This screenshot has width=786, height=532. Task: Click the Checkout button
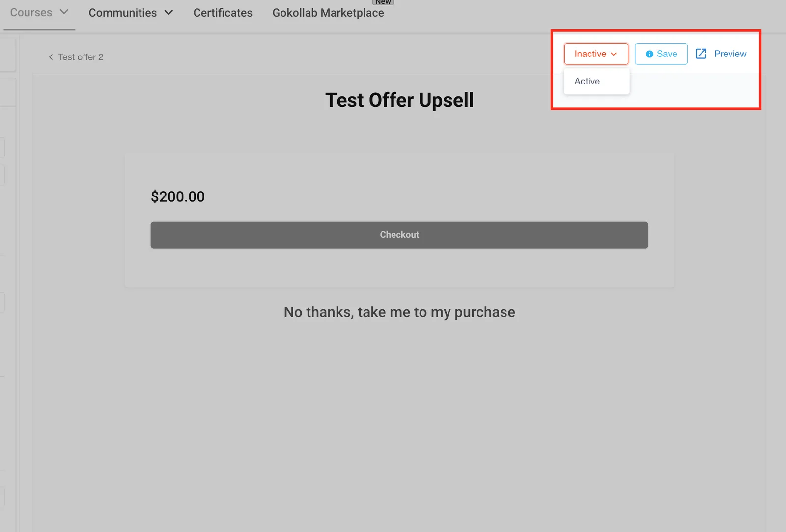399,235
